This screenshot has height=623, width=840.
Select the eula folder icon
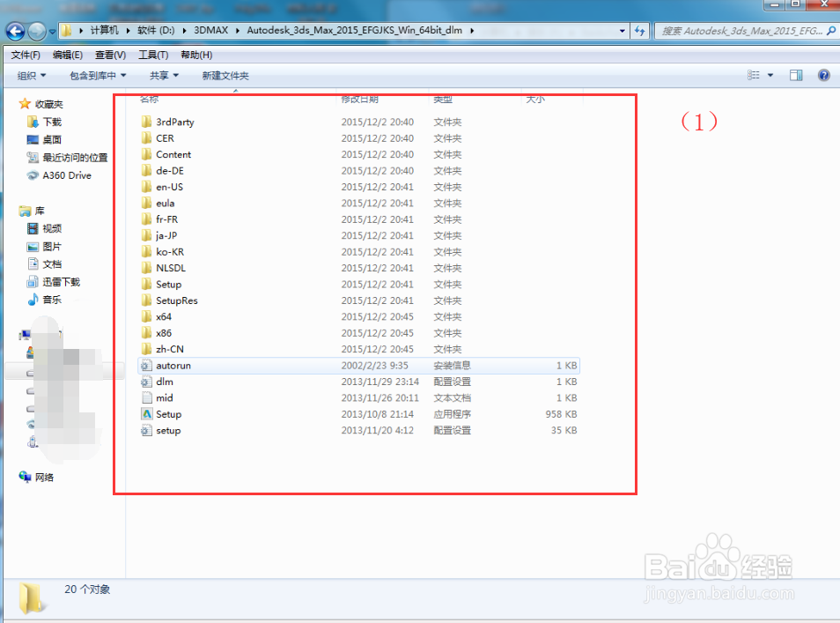click(146, 203)
